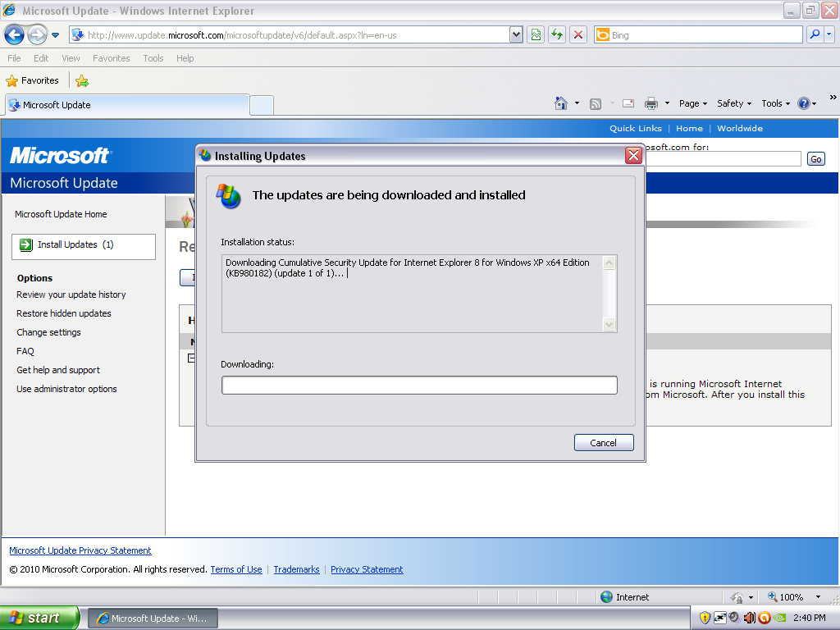
Task: Click the Read Mail envelope icon
Action: (x=628, y=103)
